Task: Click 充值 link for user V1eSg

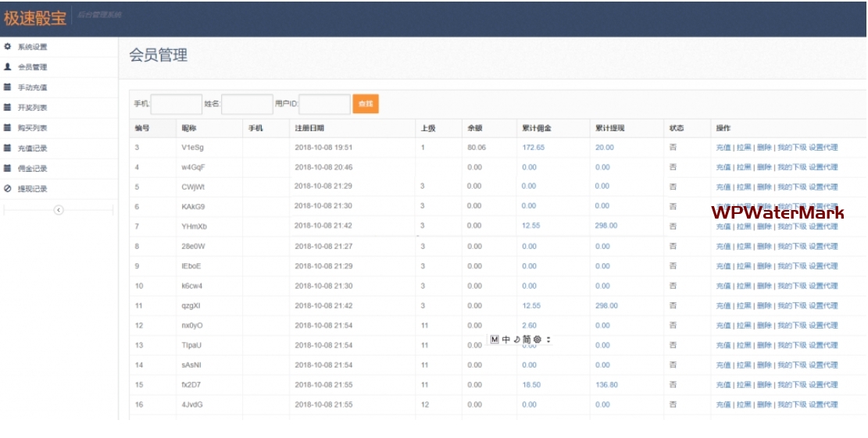Action: pyautogui.click(x=723, y=148)
